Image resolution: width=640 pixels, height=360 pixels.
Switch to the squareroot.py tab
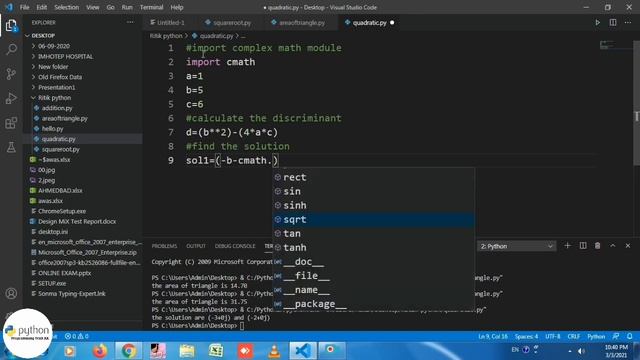coord(232,23)
